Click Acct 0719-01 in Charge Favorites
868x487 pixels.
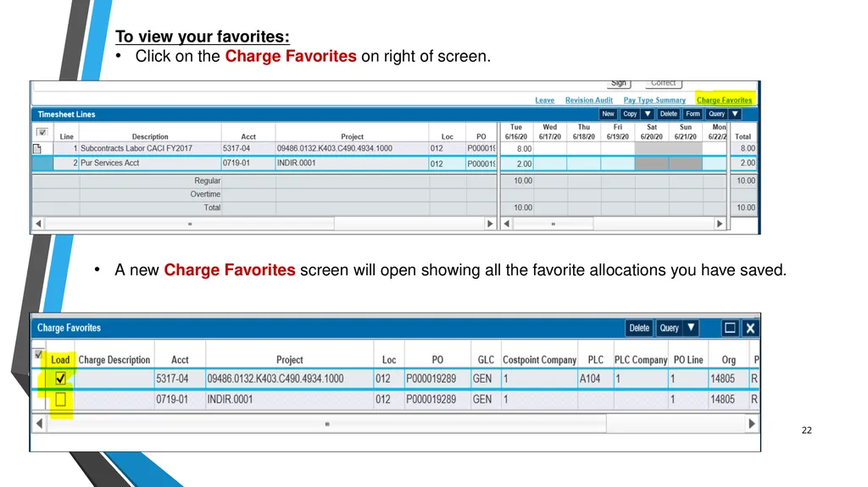point(180,399)
